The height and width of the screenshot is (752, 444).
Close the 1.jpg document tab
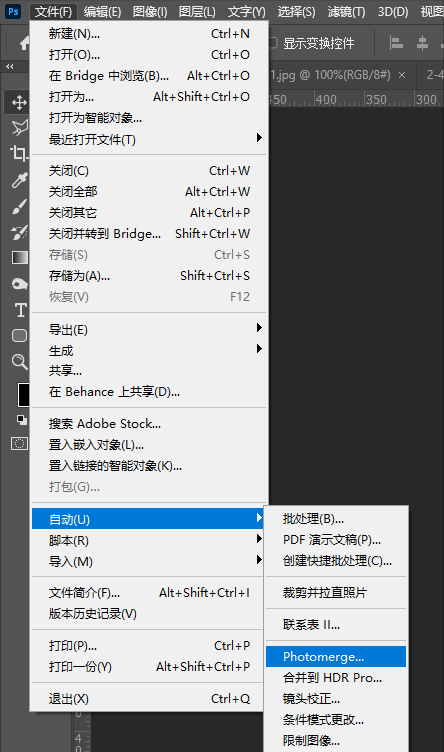coord(402,75)
